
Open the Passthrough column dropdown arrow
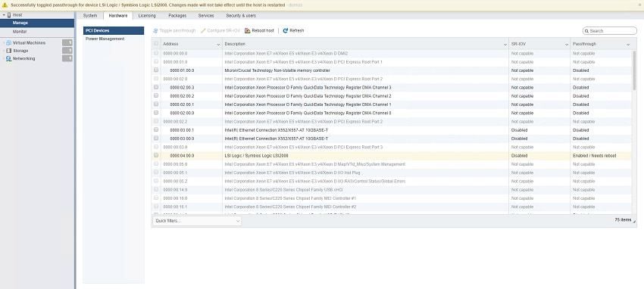[628, 44]
